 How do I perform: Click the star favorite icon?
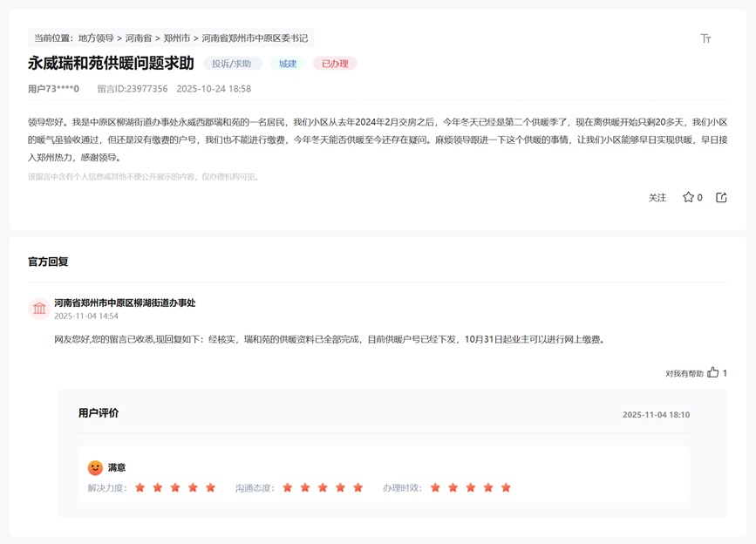(x=688, y=198)
